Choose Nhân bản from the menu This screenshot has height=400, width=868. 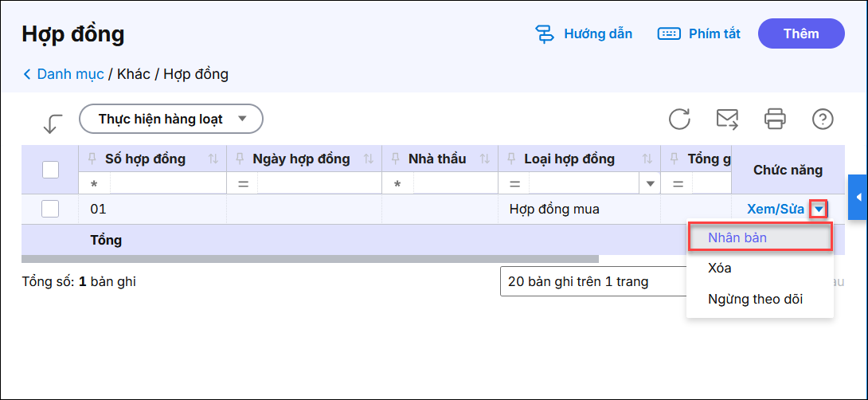click(737, 237)
